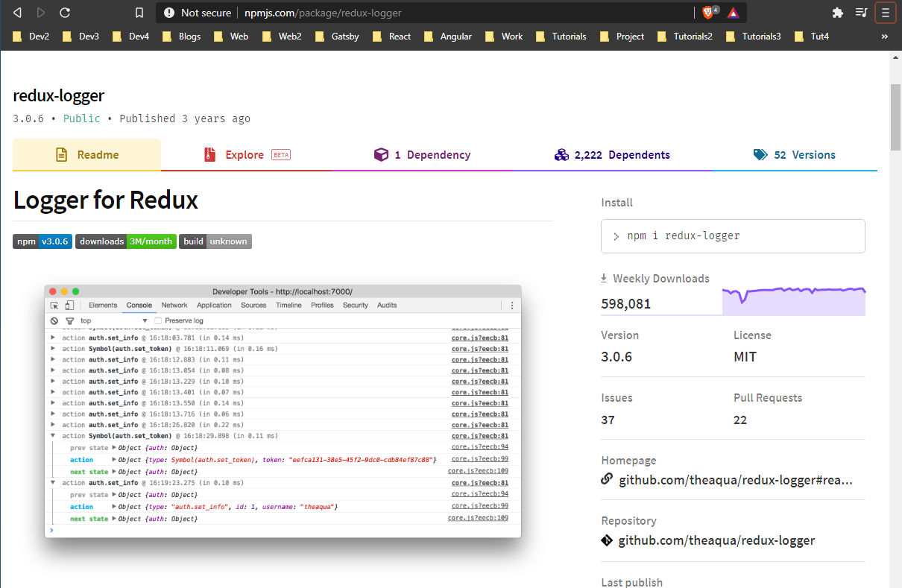
Task: Open the media playlist control icon
Action: pyautogui.click(x=861, y=13)
